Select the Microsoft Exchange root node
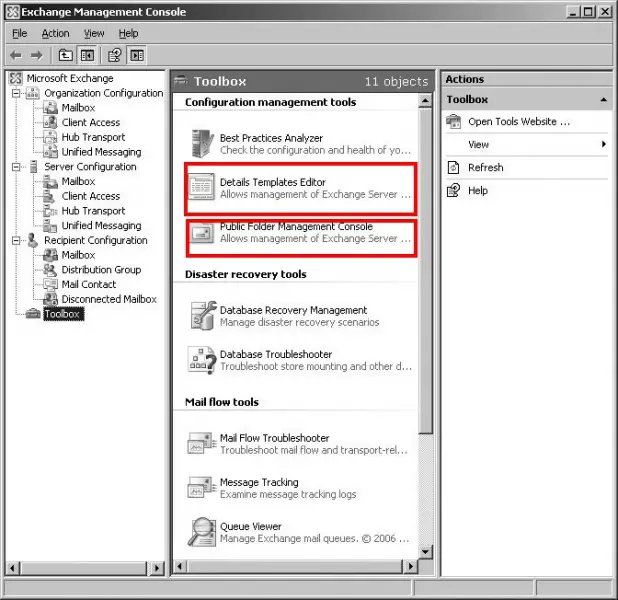The width and height of the screenshot is (618, 600). 70,78
